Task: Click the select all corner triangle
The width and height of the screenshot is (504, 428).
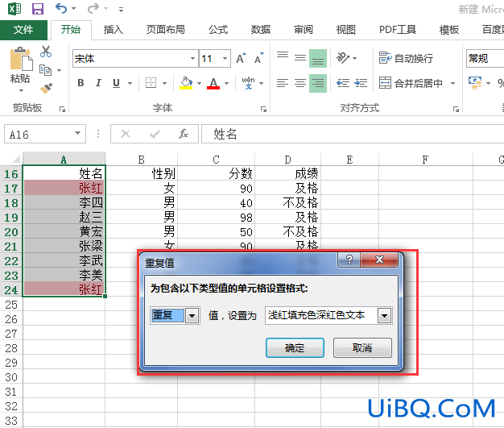Action: click(16, 160)
